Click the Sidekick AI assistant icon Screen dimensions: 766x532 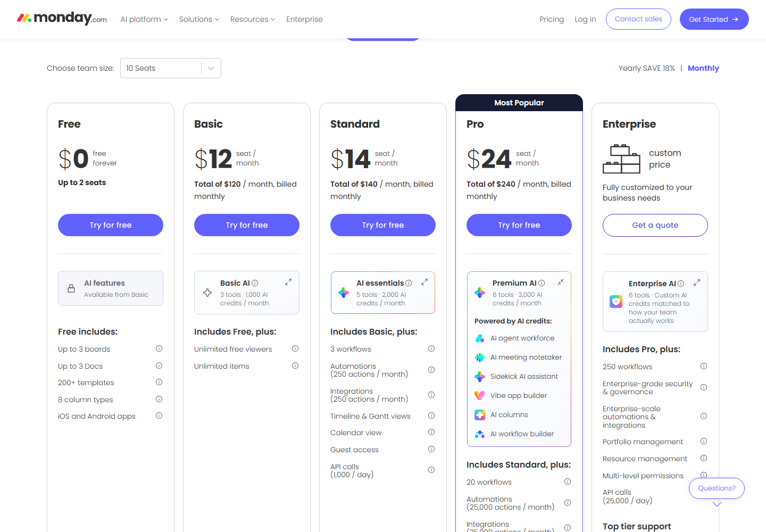[480, 377]
